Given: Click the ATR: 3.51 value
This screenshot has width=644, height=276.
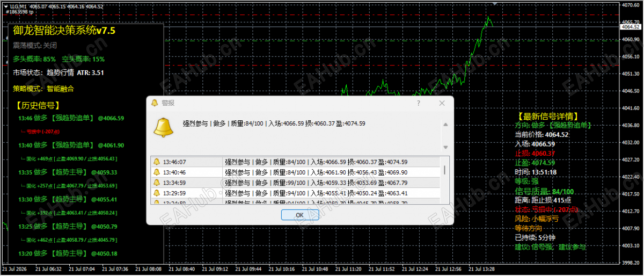Looking at the screenshot, I should click(91, 72).
